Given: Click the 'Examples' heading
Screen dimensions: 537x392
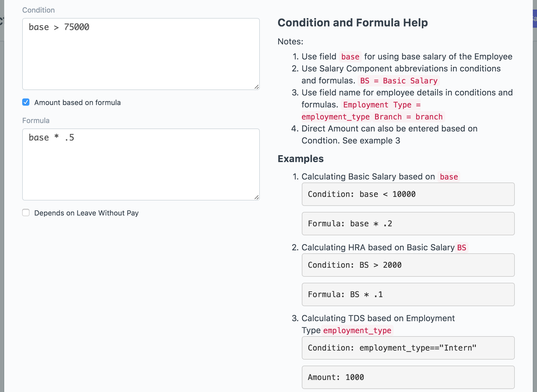Looking at the screenshot, I should click(x=301, y=158).
